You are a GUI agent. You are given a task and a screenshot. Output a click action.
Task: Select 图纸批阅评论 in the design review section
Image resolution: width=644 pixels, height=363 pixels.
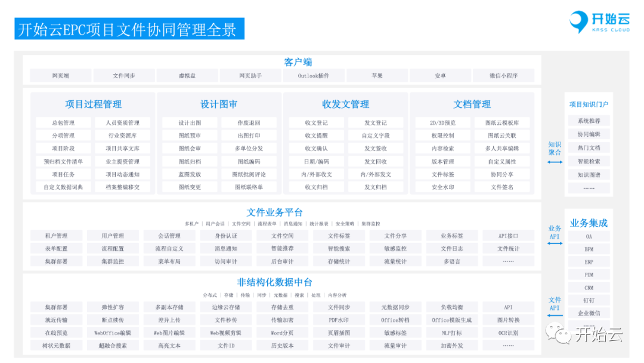[x=249, y=174]
